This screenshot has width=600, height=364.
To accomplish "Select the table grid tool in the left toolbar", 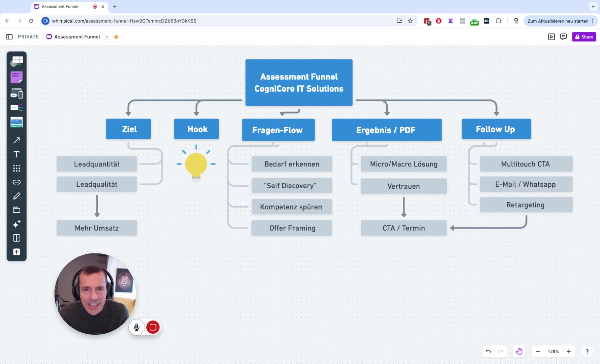I will [x=17, y=61].
